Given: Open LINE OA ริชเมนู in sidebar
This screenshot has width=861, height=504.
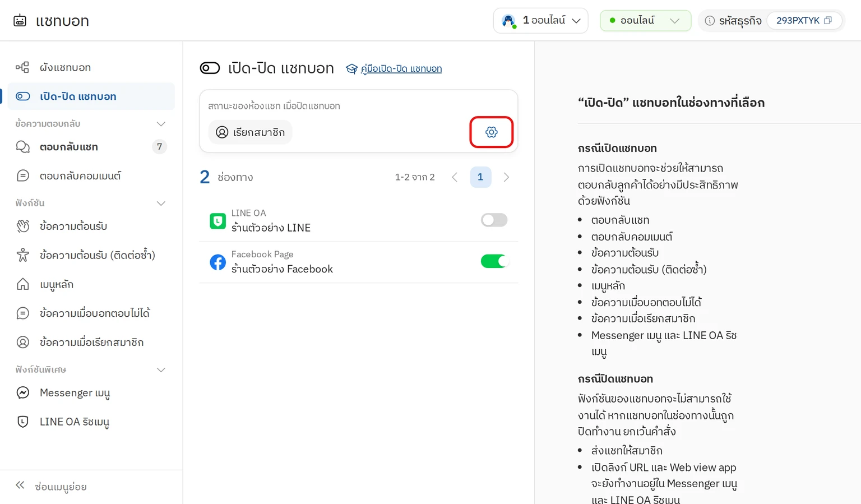Looking at the screenshot, I should pos(91,422).
